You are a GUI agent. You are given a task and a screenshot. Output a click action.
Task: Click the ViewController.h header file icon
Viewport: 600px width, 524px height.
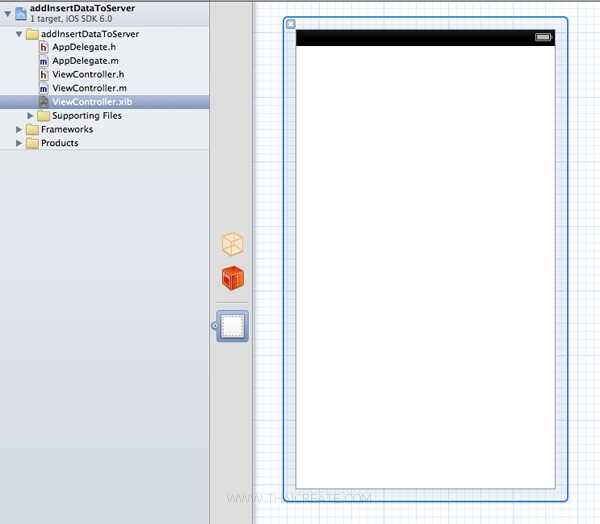pyautogui.click(x=44, y=75)
